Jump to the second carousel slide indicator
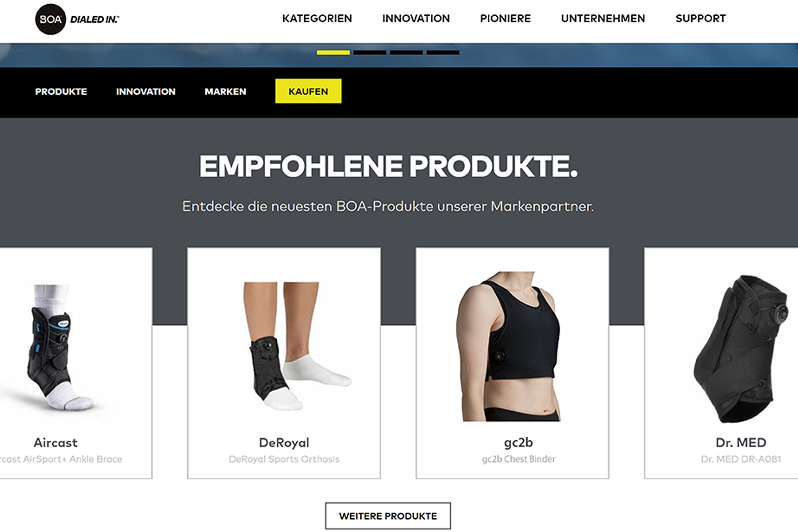 coord(370,52)
